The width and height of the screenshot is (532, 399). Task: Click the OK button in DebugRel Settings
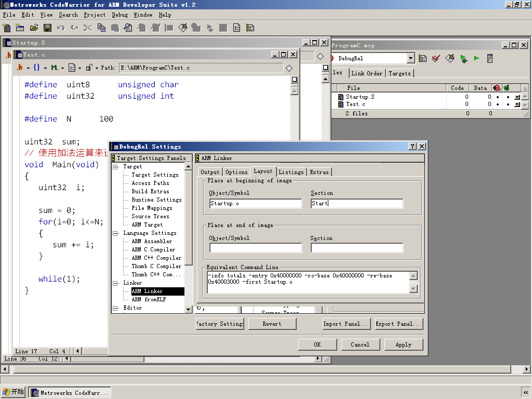point(317,344)
